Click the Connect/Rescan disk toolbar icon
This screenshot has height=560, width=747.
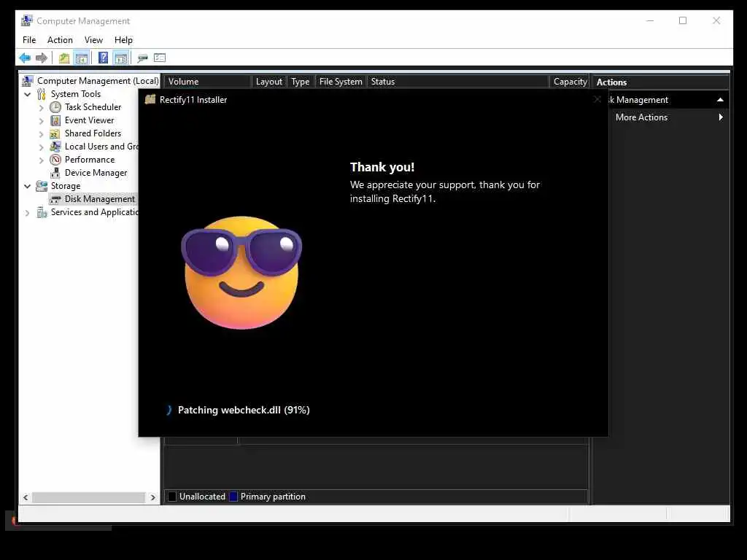(142, 58)
